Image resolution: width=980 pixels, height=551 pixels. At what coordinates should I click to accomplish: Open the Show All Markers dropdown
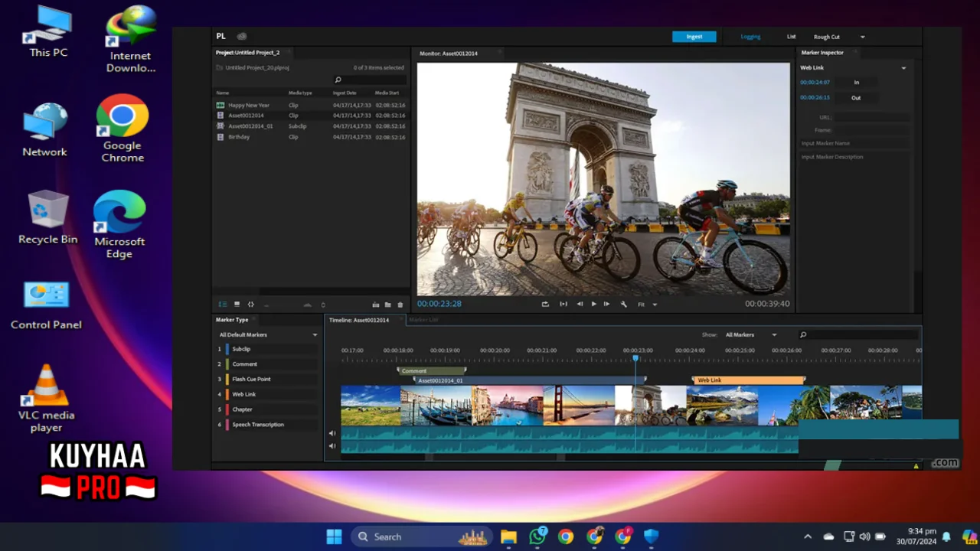point(751,334)
